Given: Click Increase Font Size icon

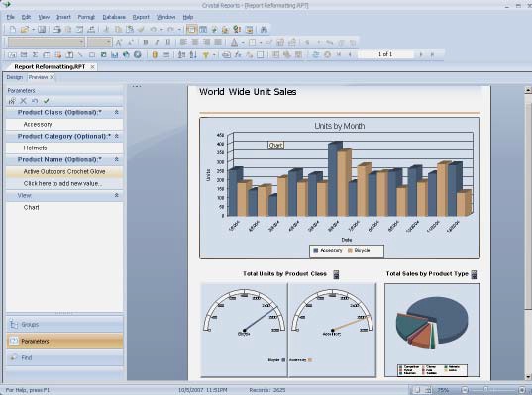Looking at the screenshot, I should coord(119,42).
